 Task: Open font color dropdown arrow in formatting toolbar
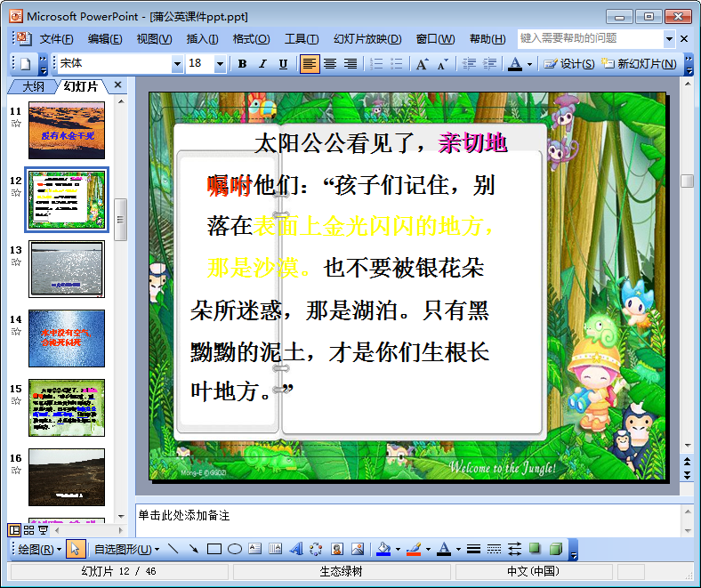530,64
